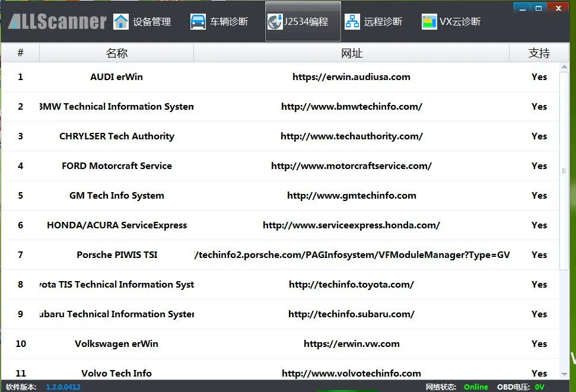Screen dimensions: 576x392
Task: Minimize the ALLScanner window
Action: 523,8
